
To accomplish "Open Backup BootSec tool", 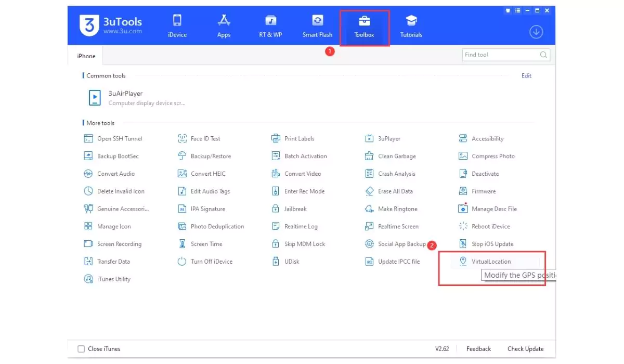I will [x=111, y=156].
